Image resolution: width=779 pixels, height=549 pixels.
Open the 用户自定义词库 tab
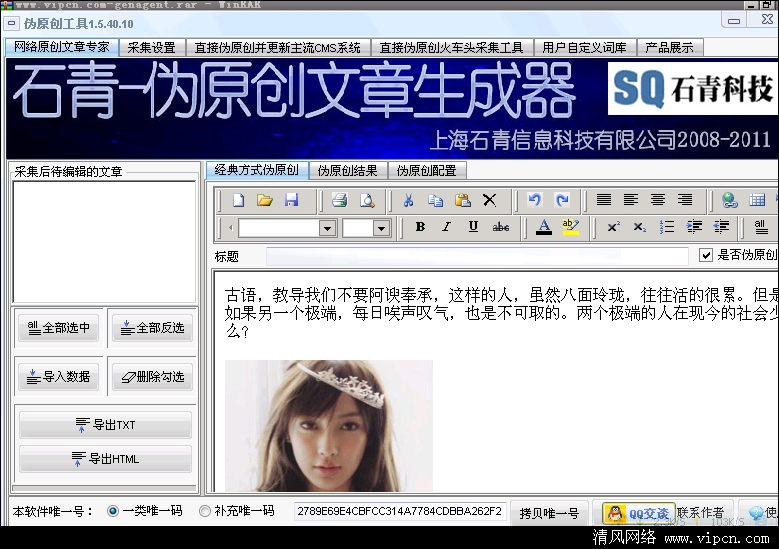click(584, 48)
